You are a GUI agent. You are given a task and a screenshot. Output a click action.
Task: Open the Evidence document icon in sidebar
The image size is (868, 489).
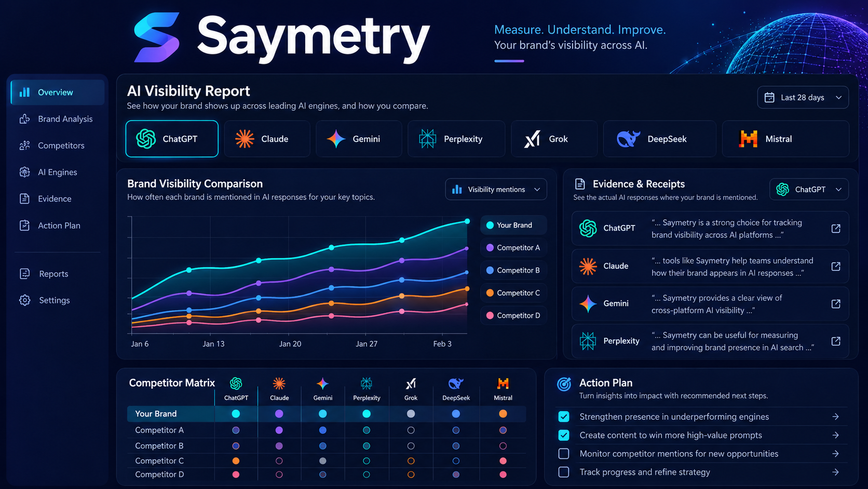[24, 199]
